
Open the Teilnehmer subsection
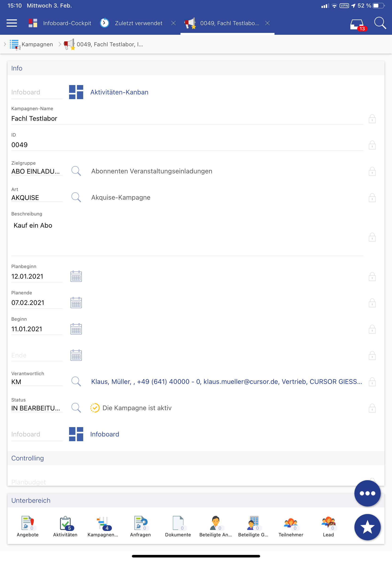[290, 526]
